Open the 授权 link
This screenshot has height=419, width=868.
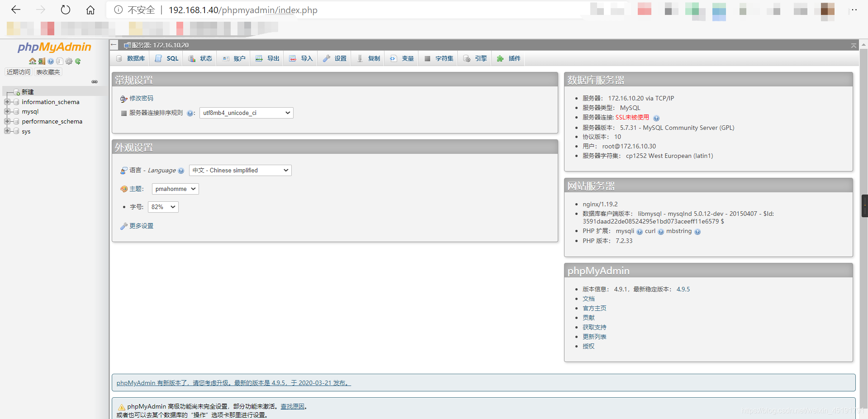coord(588,346)
